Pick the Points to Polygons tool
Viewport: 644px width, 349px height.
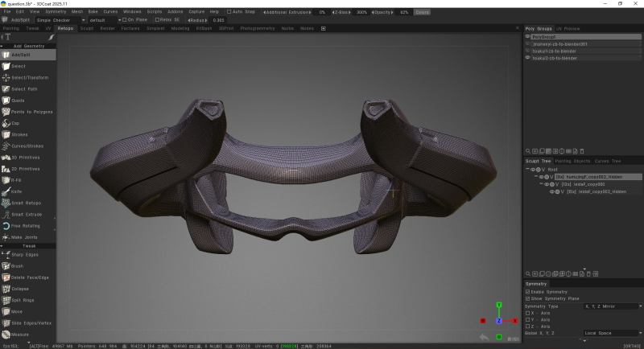pos(31,112)
